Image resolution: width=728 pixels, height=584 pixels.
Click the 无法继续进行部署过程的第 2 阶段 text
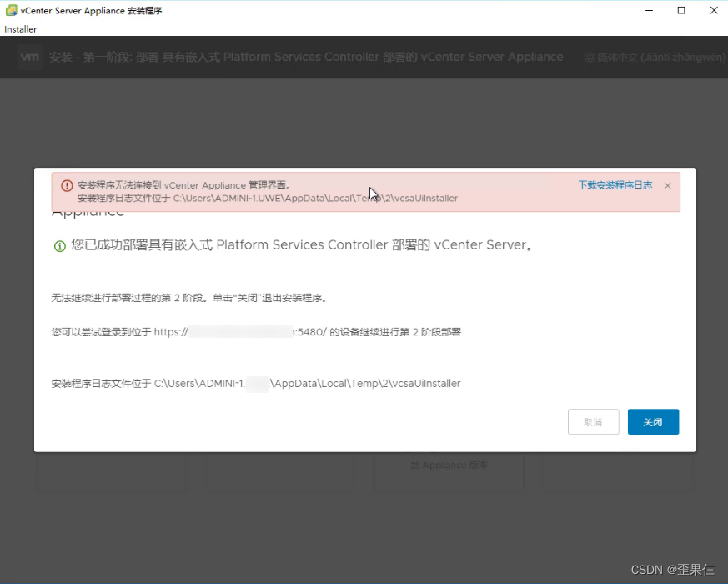click(190, 298)
